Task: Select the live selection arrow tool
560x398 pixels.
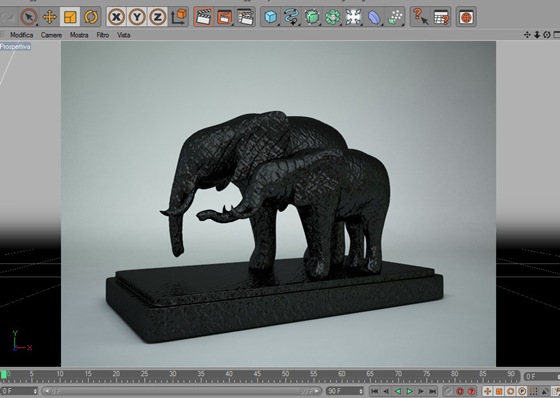Action: click(x=29, y=17)
